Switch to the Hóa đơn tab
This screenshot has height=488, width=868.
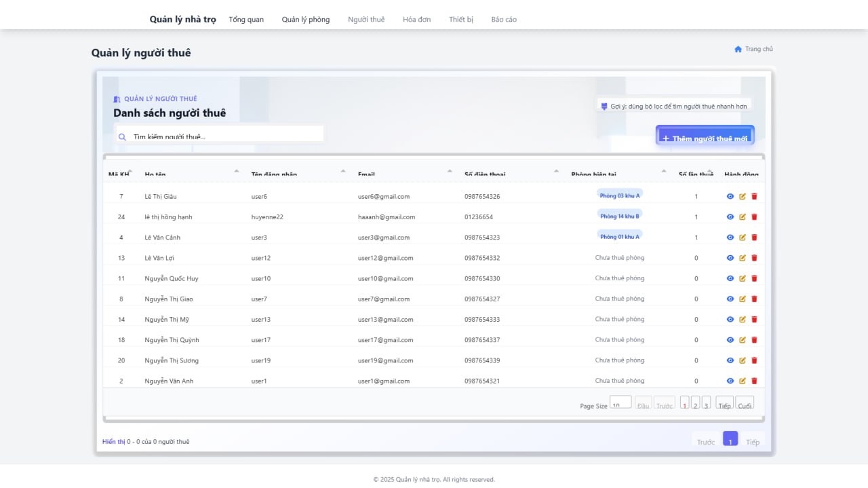pyautogui.click(x=416, y=19)
